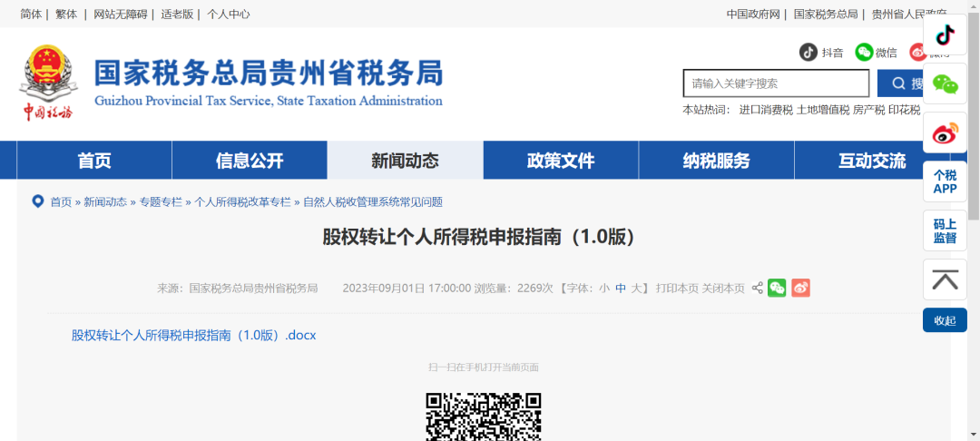Switch site to 繁体 characters
The width and height of the screenshot is (980, 441).
(x=66, y=14)
